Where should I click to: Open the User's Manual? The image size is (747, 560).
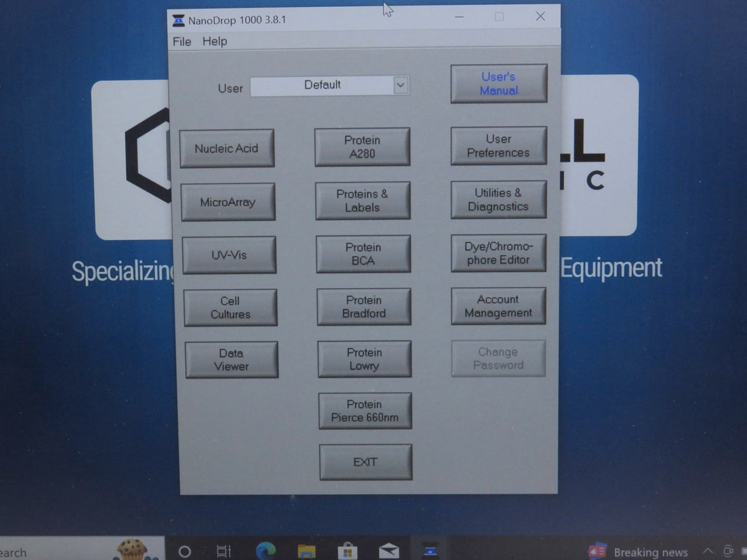499,83
